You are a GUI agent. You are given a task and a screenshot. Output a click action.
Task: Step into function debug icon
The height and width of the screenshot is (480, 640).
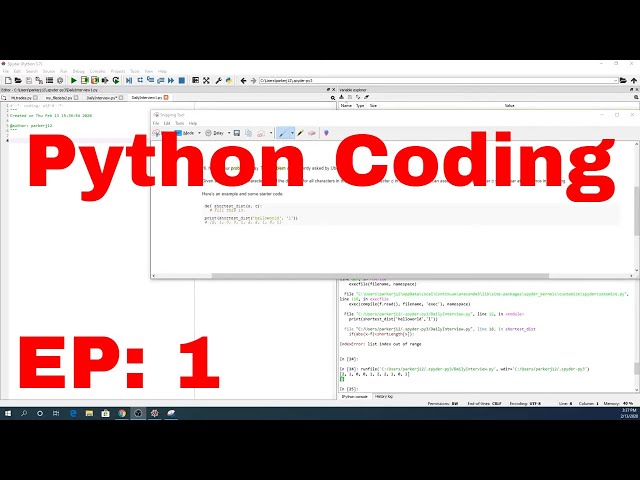[x=150, y=80]
